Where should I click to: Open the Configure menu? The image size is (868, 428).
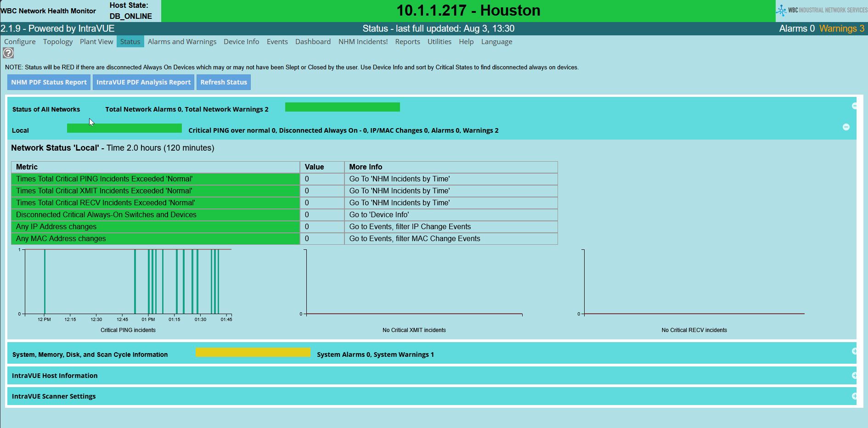point(20,42)
